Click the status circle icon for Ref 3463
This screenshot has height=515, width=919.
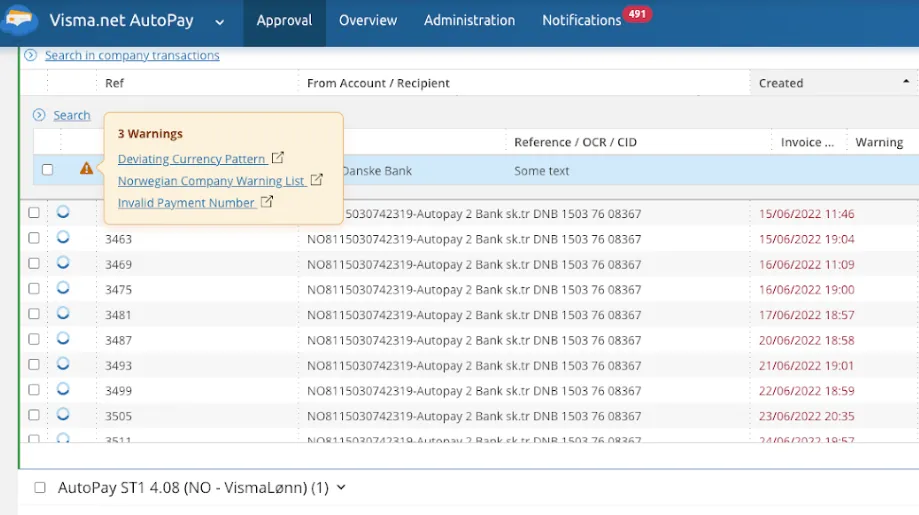coord(63,237)
